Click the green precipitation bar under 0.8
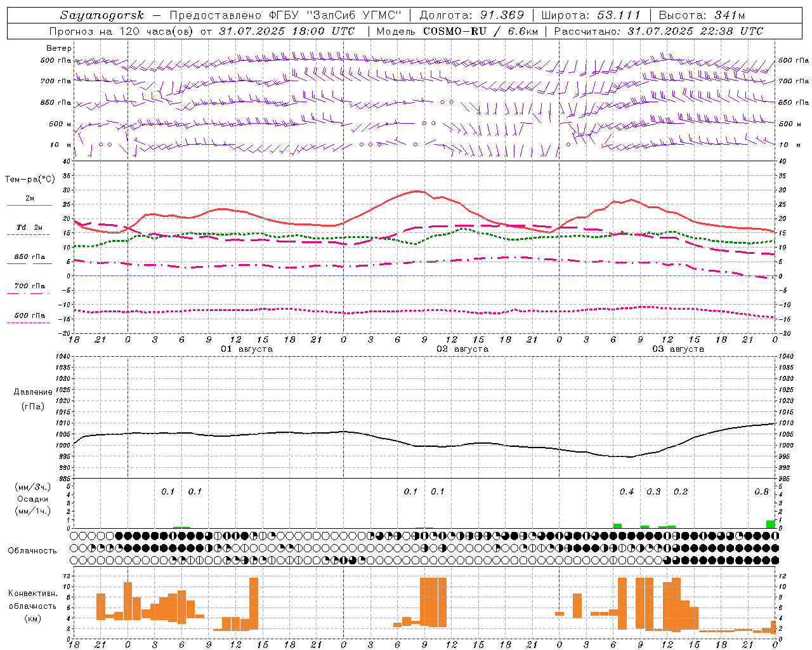Image resolution: width=812 pixels, height=650 pixels. [x=770, y=524]
